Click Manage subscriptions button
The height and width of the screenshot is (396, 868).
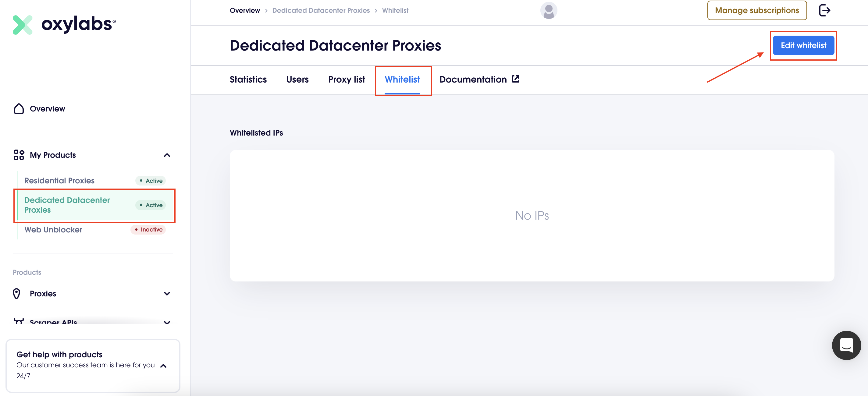[x=756, y=10]
